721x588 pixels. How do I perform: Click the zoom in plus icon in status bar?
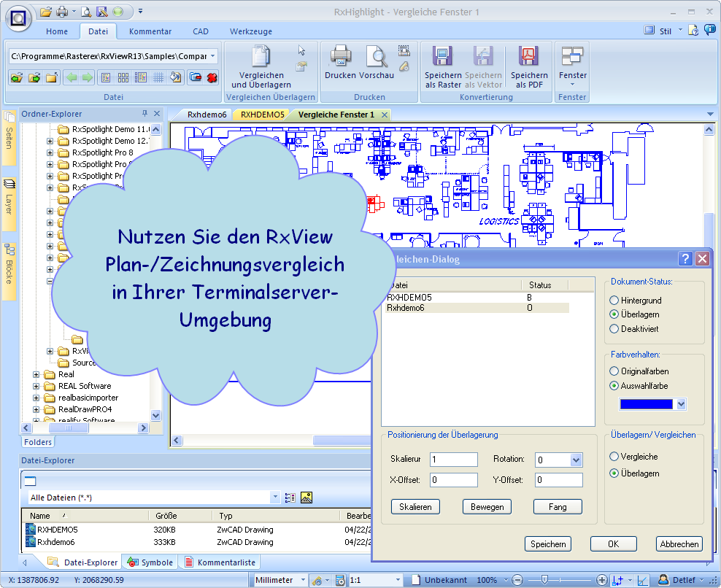pos(602,580)
